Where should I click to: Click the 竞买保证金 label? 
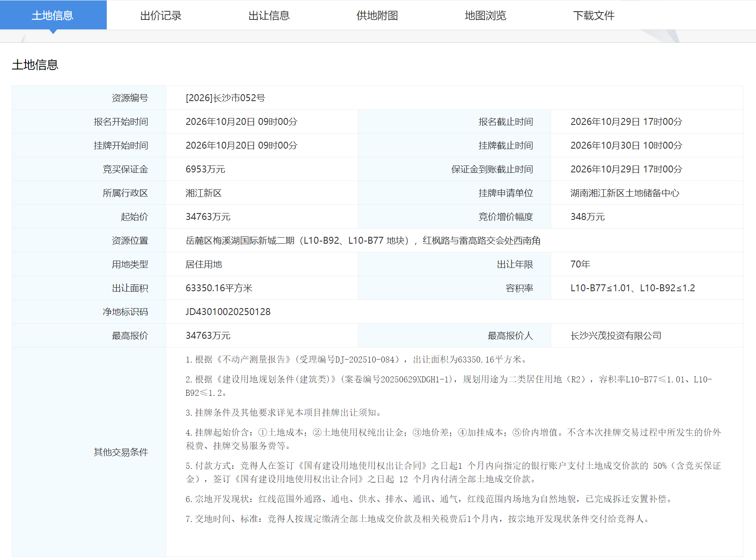pyautogui.click(x=125, y=169)
